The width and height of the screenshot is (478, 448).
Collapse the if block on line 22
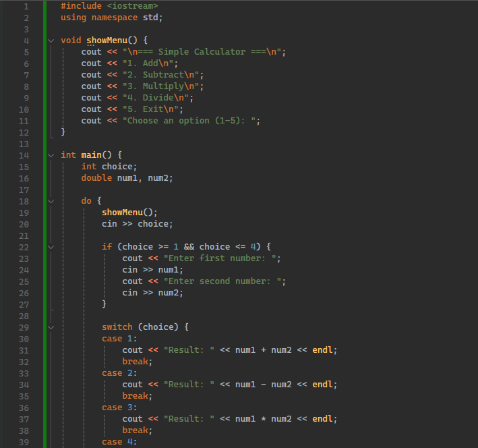coord(51,247)
